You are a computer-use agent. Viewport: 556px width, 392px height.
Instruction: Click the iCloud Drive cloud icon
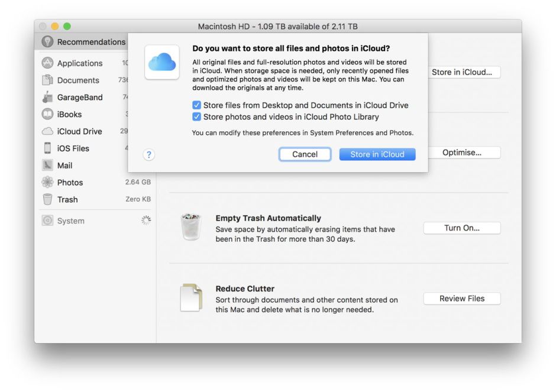pyautogui.click(x=47, y=131)
